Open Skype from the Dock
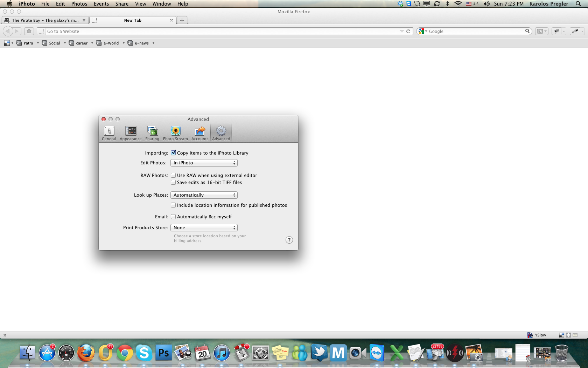The height and width of the screenshot is (368, 588). point(144,353)
